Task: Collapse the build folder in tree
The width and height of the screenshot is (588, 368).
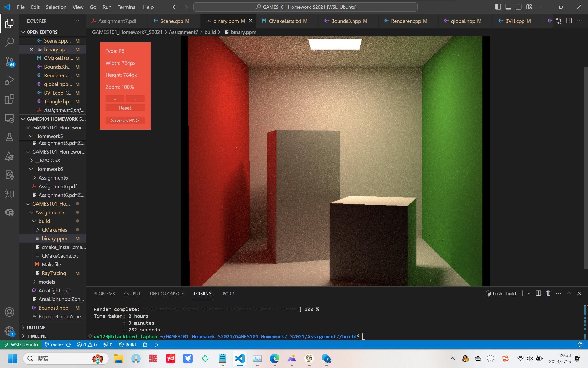Action: tap(52, 221)
